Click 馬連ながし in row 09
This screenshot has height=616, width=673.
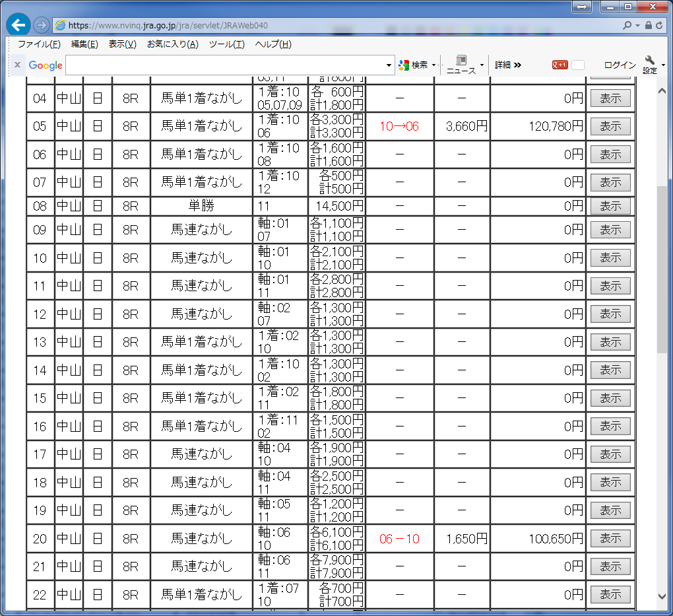201,230
